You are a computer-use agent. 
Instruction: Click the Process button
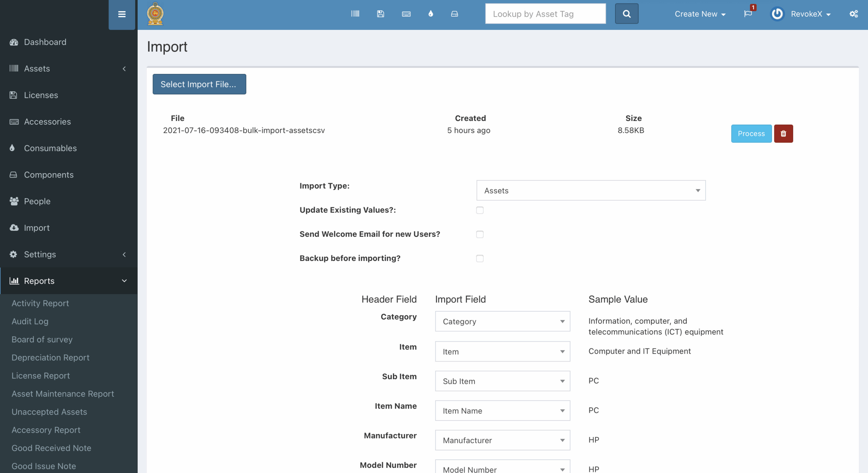[751, 133]
